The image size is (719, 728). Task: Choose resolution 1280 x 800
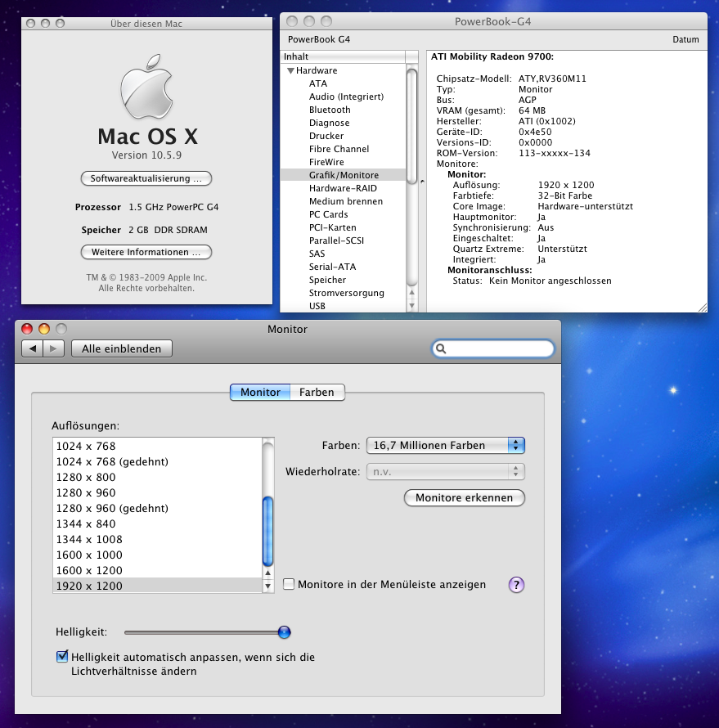(x=158, y=477)
